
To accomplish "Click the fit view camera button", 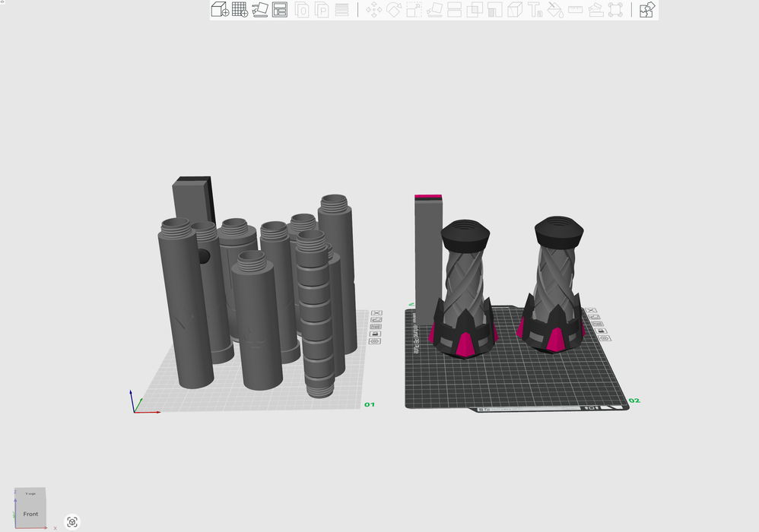I will [x=72, y=522].
